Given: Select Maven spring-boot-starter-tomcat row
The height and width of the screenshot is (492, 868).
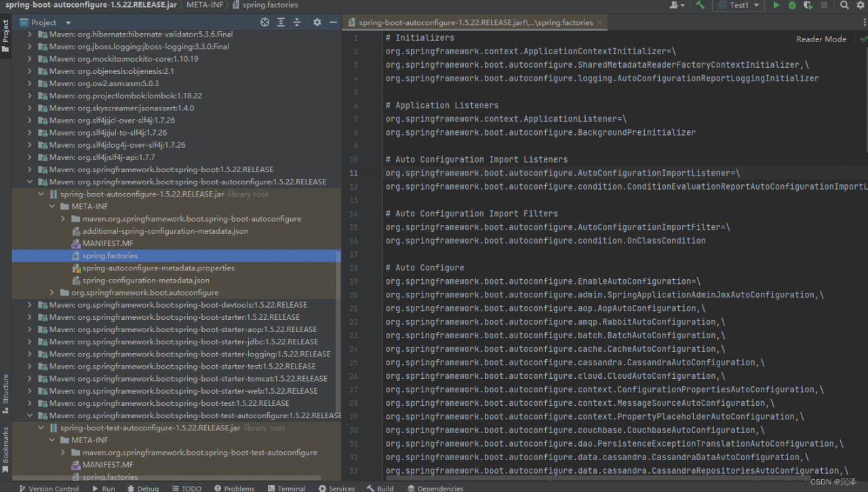Looking at the screenshot, I should pos(176,378).
